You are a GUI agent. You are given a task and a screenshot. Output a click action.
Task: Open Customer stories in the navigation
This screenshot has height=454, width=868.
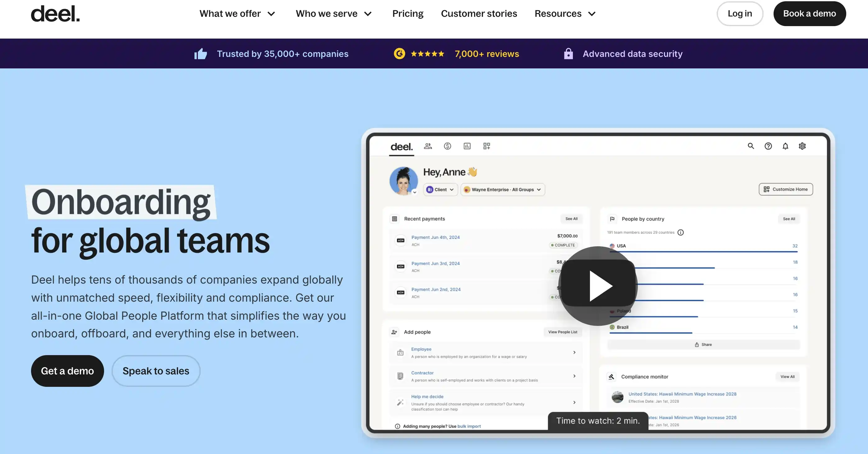(479, 13)
